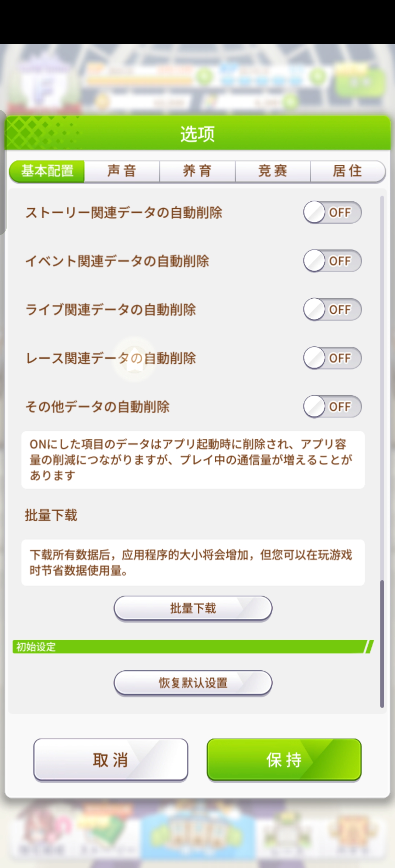Click the 恢复默认设置 button

point(193,683)
